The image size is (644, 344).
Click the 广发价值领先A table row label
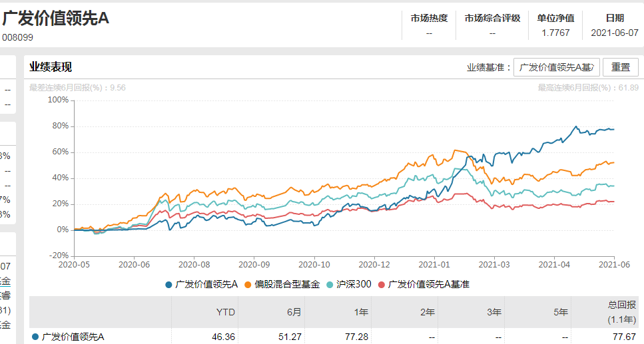(73, 337)
